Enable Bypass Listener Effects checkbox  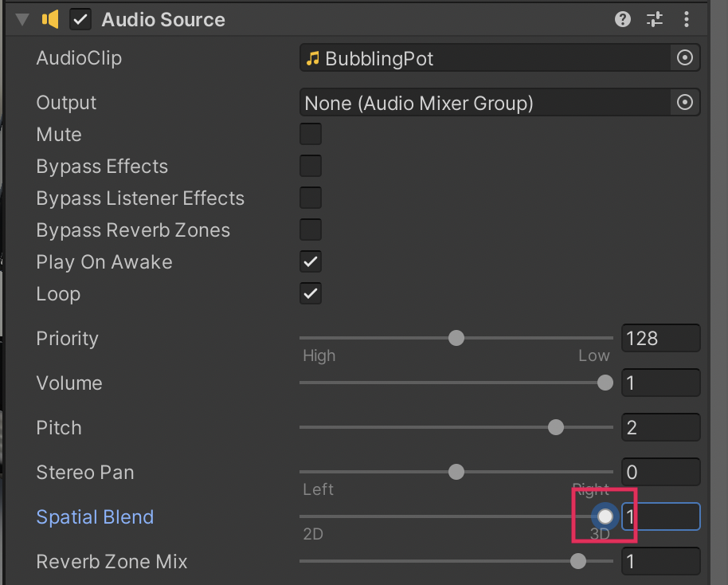[x=311, y=198]
